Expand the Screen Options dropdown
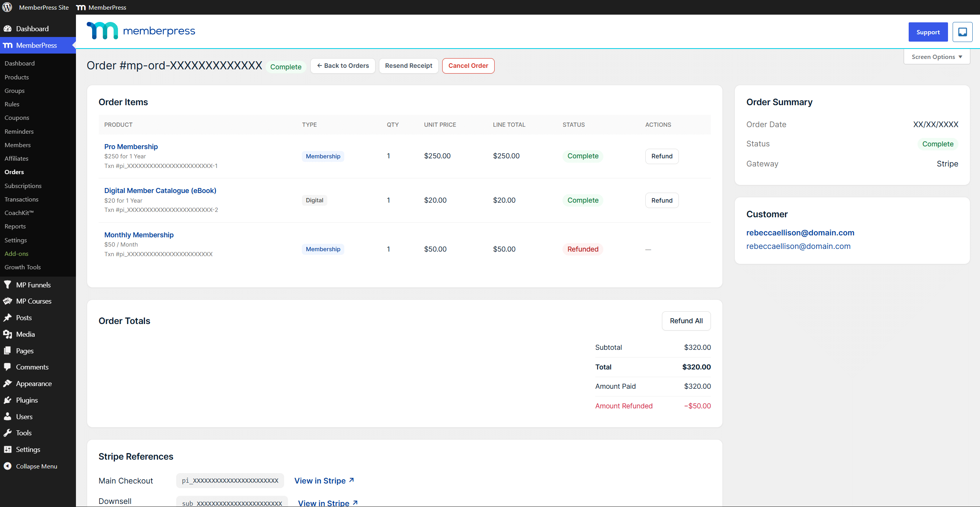Image resolution: width=980 pixels, height=507 pixels. point(937,57)
